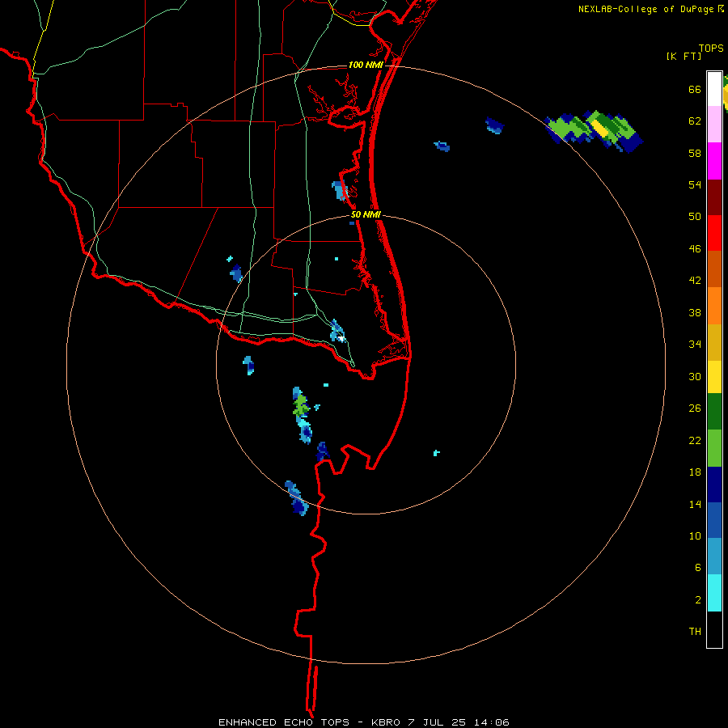Click the legend value '62'
Screen dimensions: 728x728
[695, 121]
